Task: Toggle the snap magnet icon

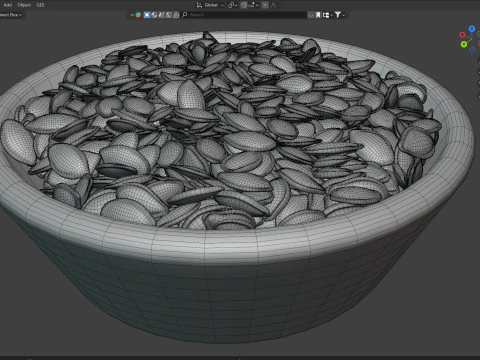Action: click(244, 5)
